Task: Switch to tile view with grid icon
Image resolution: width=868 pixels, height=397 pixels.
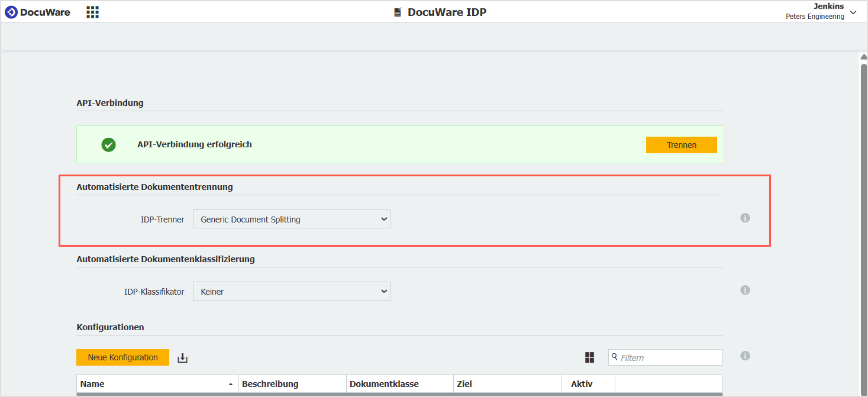Action: point(589,357)
